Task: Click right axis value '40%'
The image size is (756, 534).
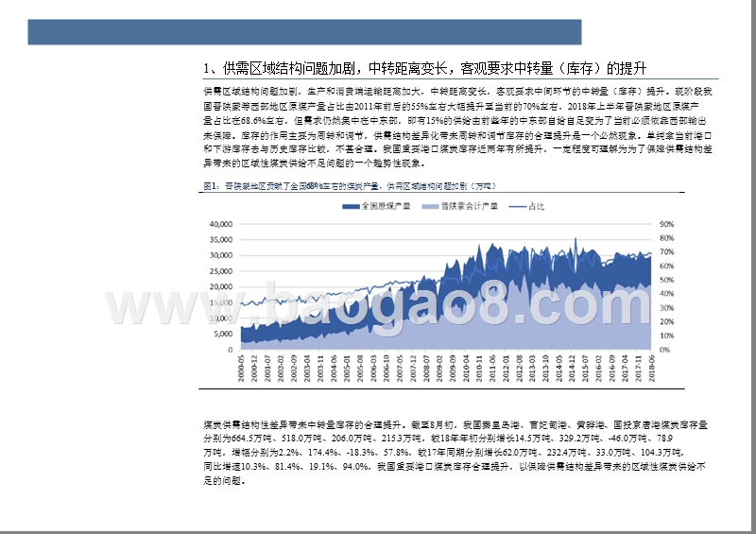Action: (x=667, y=294)
